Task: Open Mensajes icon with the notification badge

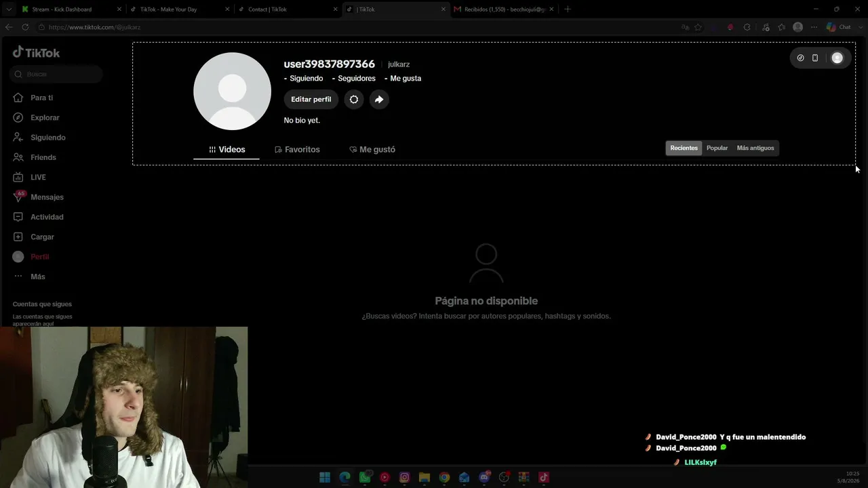Action: coord(18,197)
